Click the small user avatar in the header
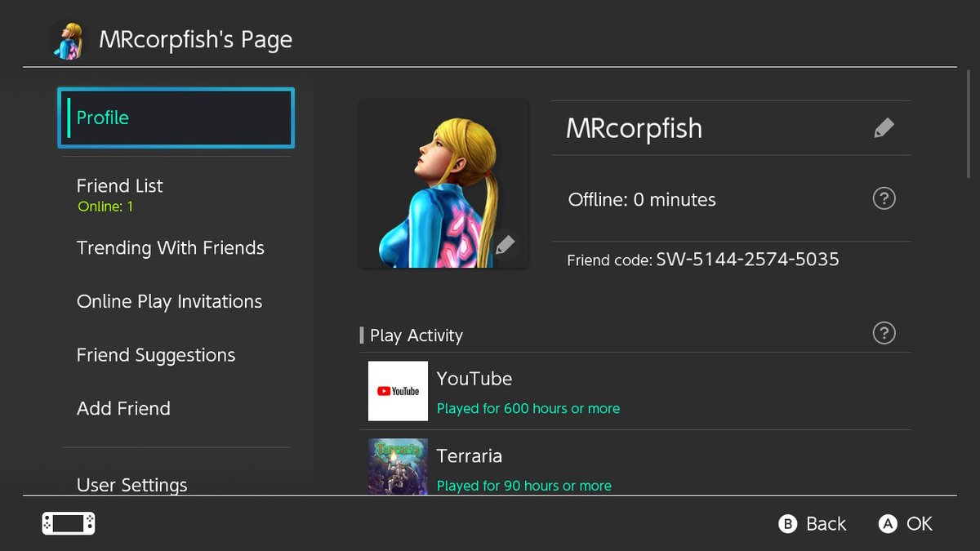Image resolution: width=980 pixels, height=551 pixels. 67,39
